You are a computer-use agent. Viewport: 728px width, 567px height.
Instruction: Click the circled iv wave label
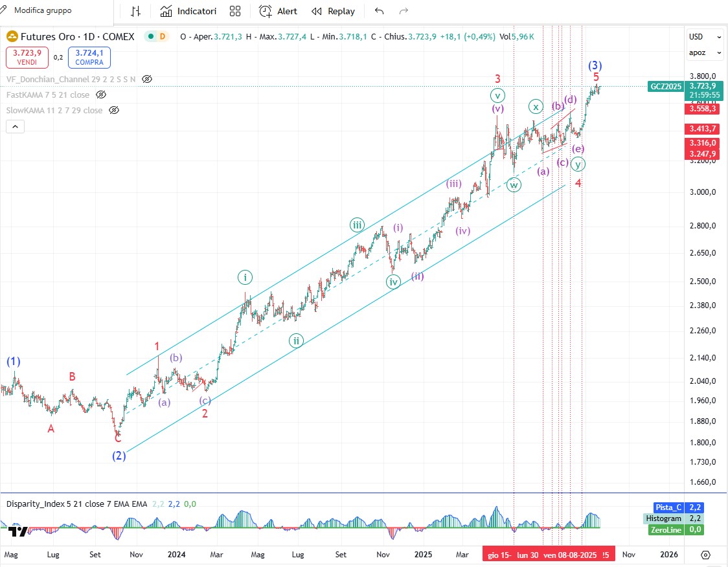(393, 282)
